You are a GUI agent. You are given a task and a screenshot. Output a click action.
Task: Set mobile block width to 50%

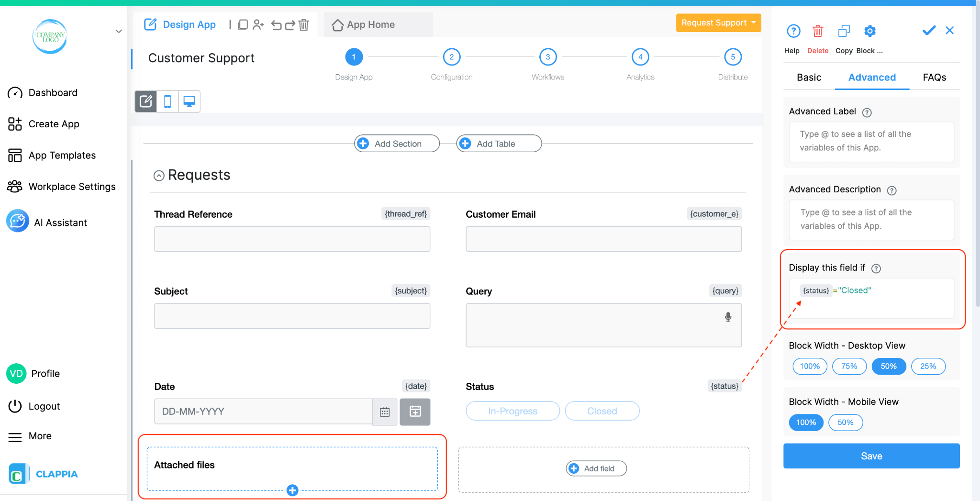[x=846, y=423]
